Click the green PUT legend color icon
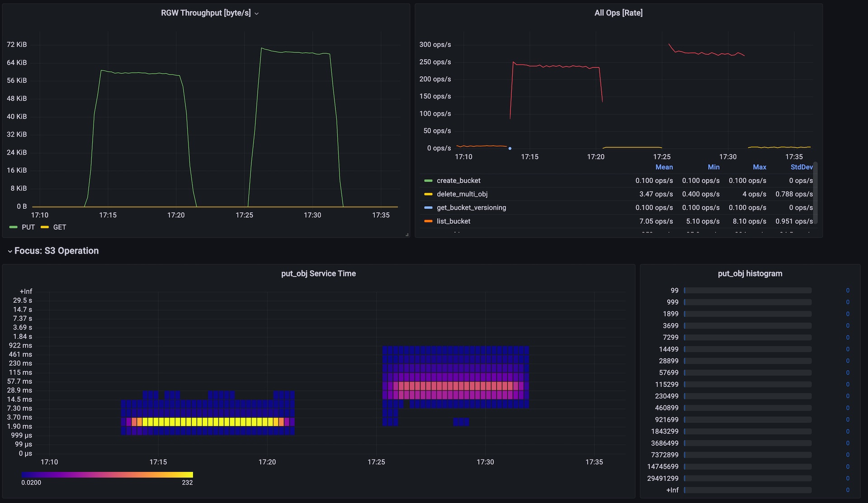The width and height of the screenshot is (868, 503). 14,227
